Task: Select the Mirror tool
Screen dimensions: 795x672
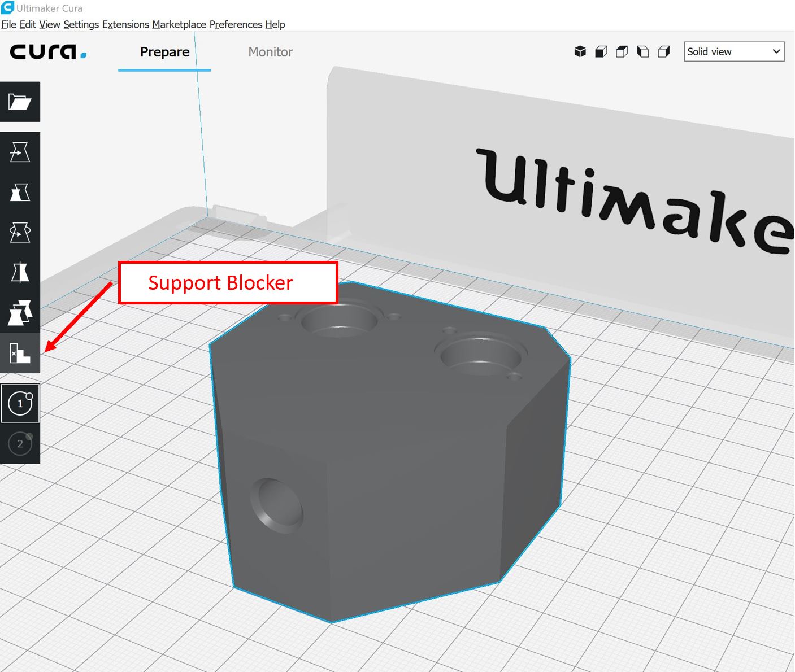Action: (x=20, y=272)
